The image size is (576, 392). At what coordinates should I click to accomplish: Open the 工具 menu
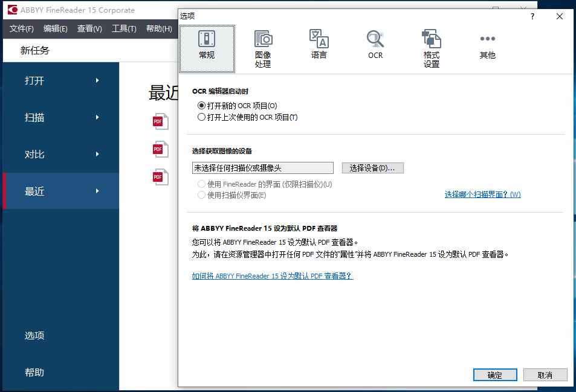pos(123,28)
